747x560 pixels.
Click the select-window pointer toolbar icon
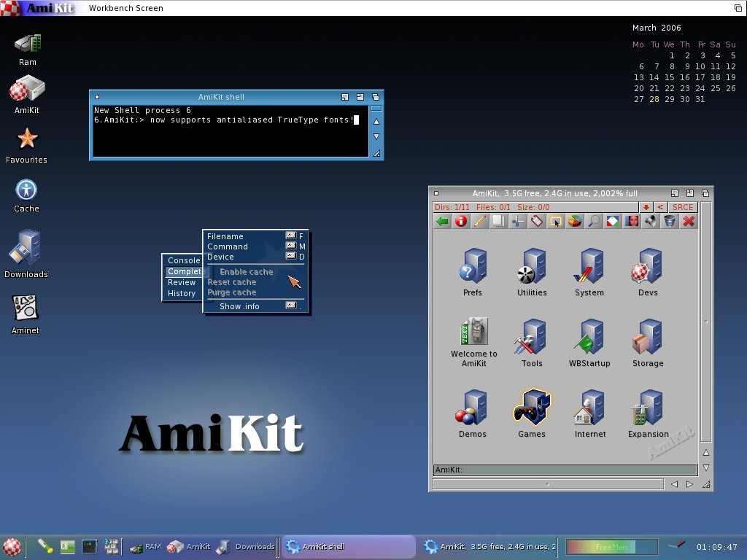pos(555,221)
